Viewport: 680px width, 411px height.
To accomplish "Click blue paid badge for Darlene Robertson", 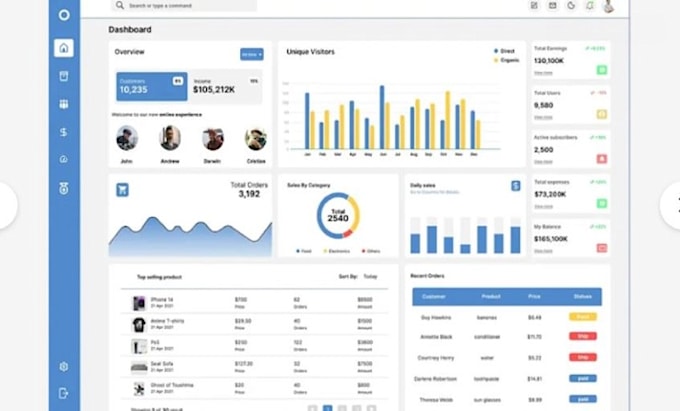I will tap(583, 378).
